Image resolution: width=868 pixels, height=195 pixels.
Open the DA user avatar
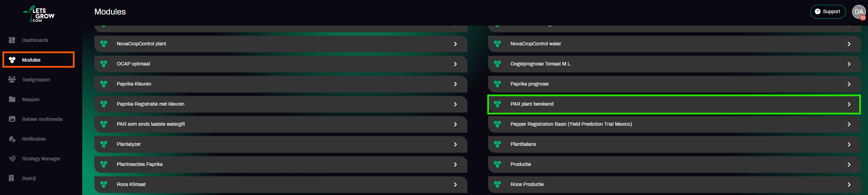pos(858,12)
